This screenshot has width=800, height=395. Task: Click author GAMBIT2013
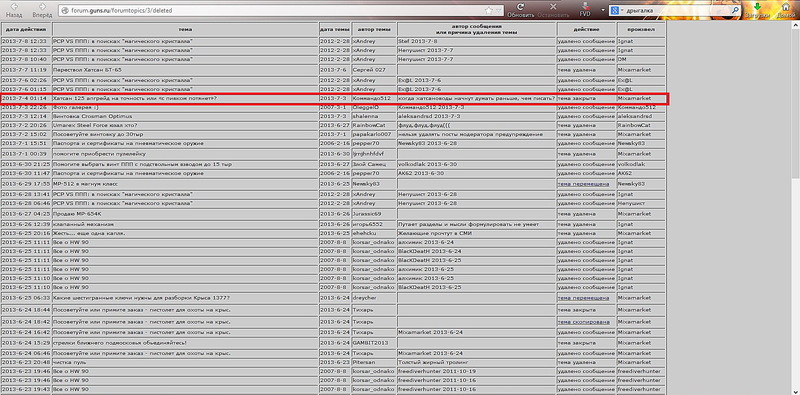click(370, 342)
